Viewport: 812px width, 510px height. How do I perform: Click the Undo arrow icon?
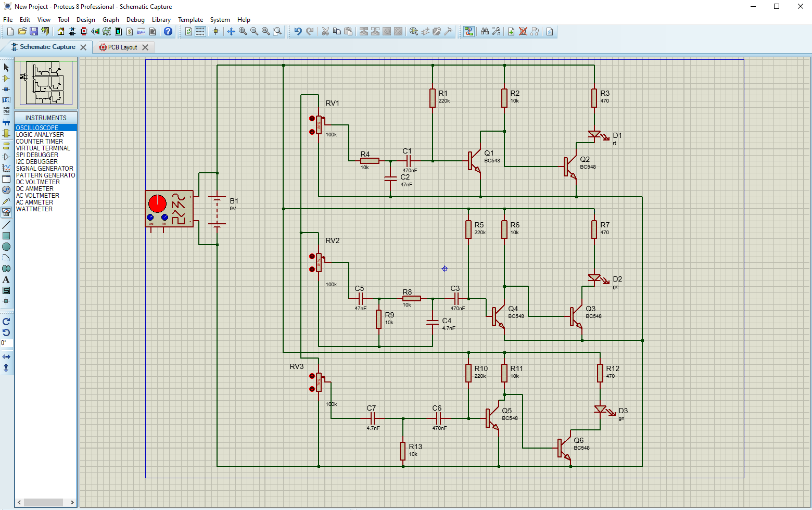pyautogui.click(x=298, y=32)
